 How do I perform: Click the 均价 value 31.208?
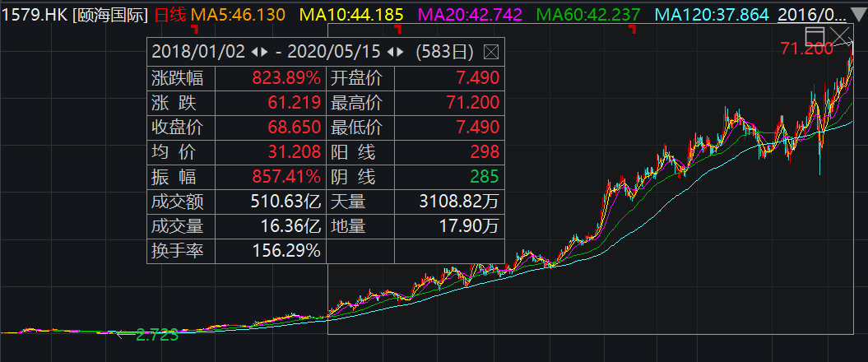[x=294, y=152]
